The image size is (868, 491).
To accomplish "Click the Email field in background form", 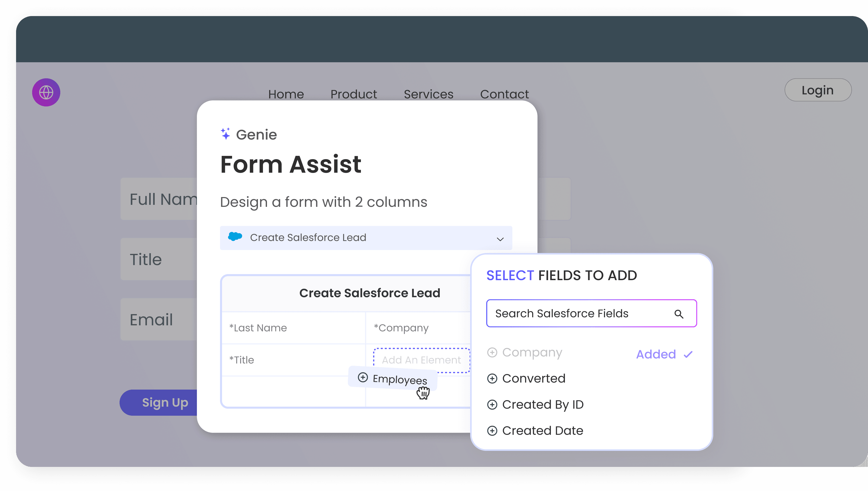I will [x=159, y=319].
